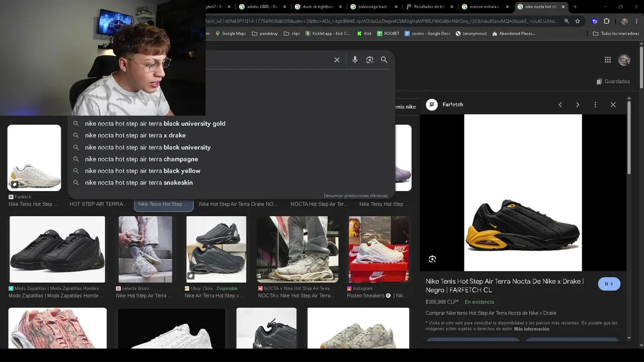Screen dimensions: 644x362
Task: Open the browser extensions puzzle icon
Action: 606,21
